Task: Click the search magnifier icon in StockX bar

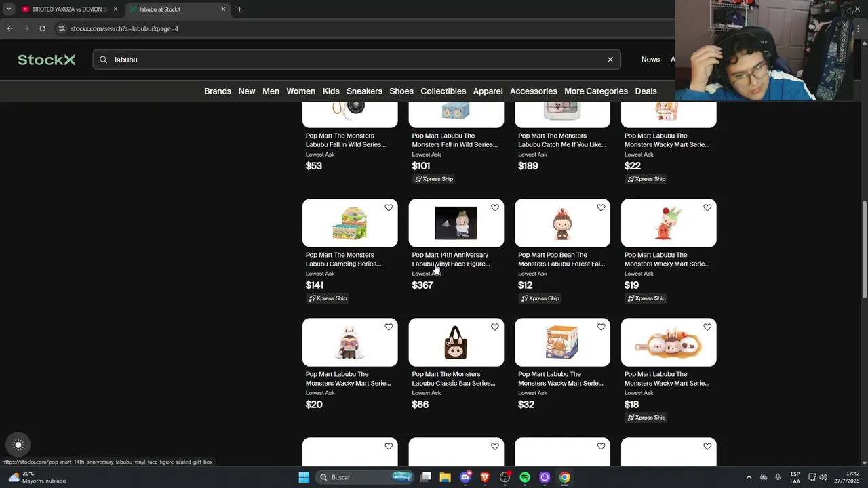Action: click(x=103, y=60)
